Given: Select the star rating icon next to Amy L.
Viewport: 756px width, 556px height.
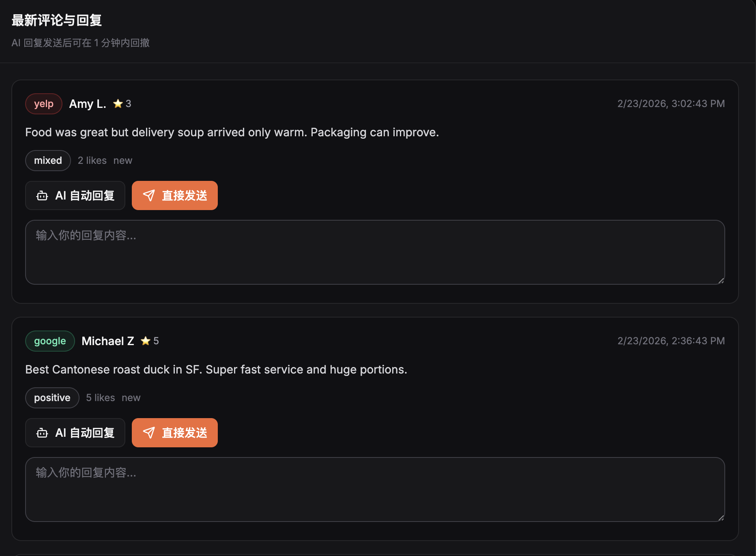Looking at the screenshot, I should coord(118,103).
